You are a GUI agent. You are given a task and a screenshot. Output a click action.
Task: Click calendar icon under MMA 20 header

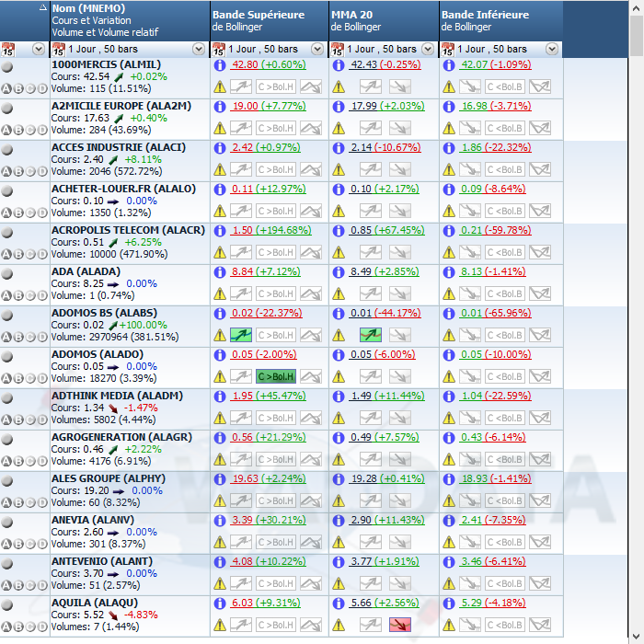tap(338, 50)
